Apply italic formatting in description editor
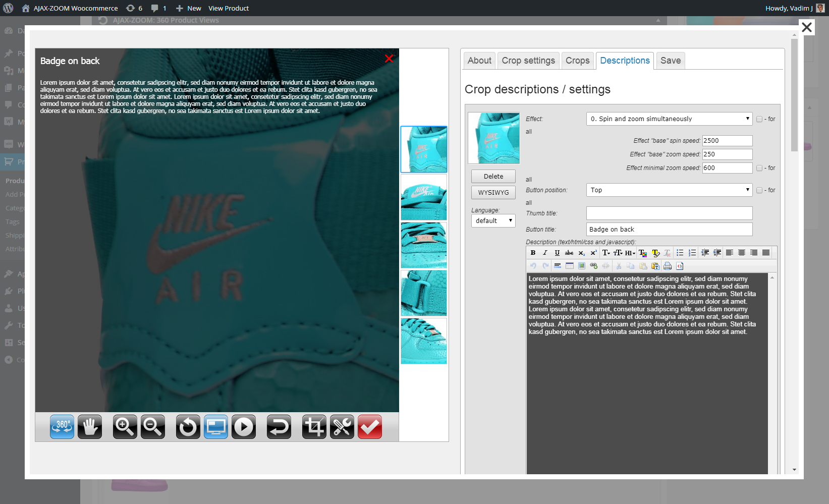 coord(545,253)
